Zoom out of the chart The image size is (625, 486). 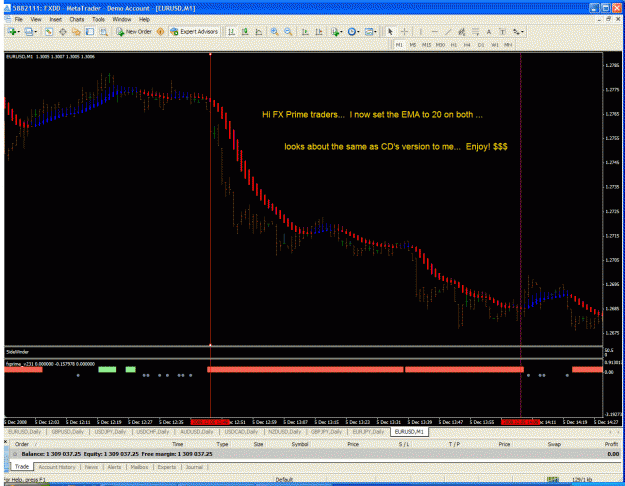tap(288, 31)
